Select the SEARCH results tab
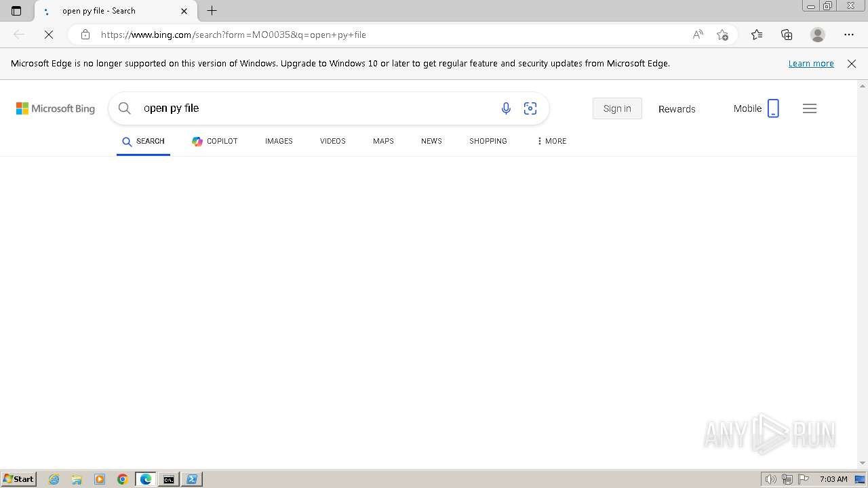Image resolution: width=868 pixels, height=488 pixels. tap(143, 141)
